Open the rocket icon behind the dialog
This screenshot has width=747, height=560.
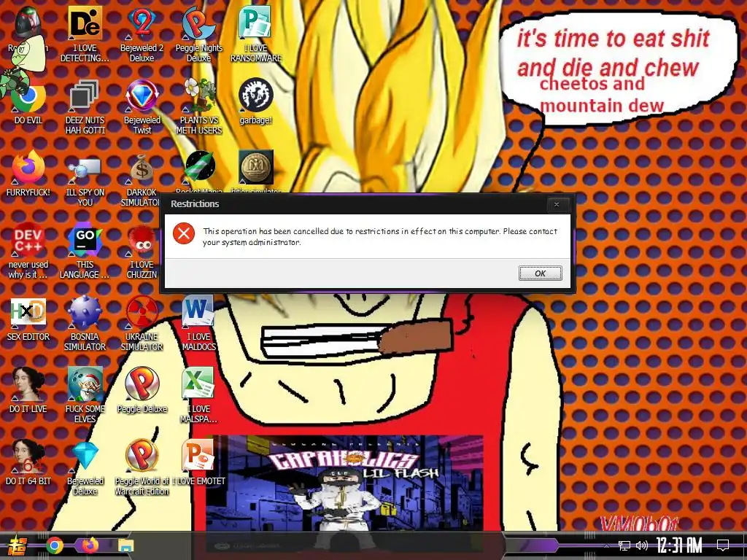coord(200,166)
